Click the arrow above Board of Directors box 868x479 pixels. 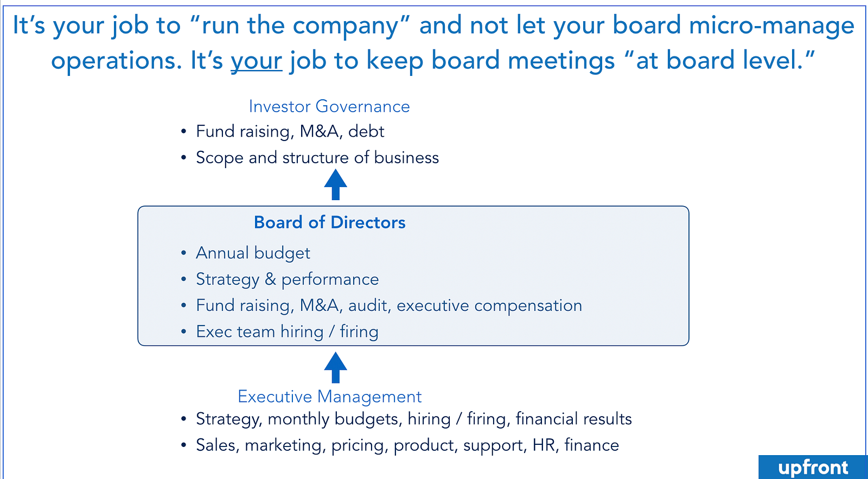click(335, 184)
